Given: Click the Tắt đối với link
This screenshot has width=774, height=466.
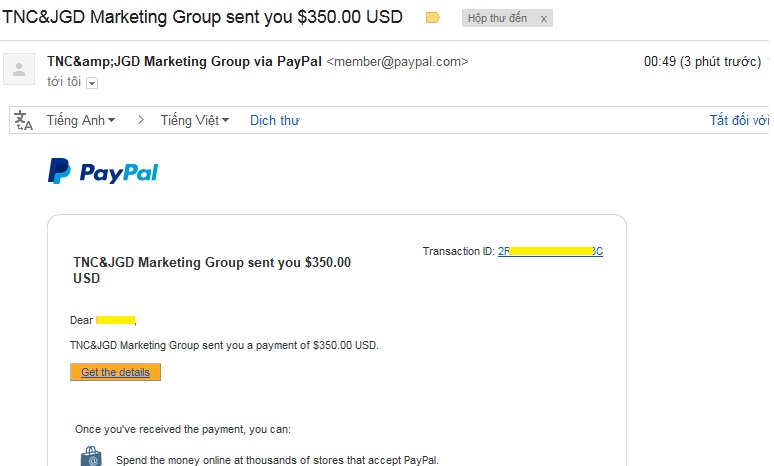Looking at the screenshot, I should tap(739, 120).
